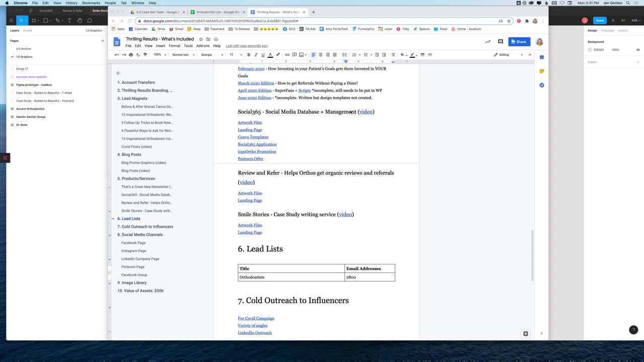This screenshot has height=362, width=644.
Task: Select the Frame tool in Figma
Action: click(34, 21)
